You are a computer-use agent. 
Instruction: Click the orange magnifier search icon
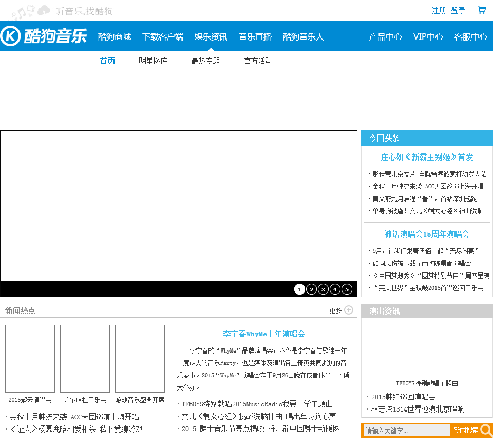pyautogui.click(x=486, y=430)
